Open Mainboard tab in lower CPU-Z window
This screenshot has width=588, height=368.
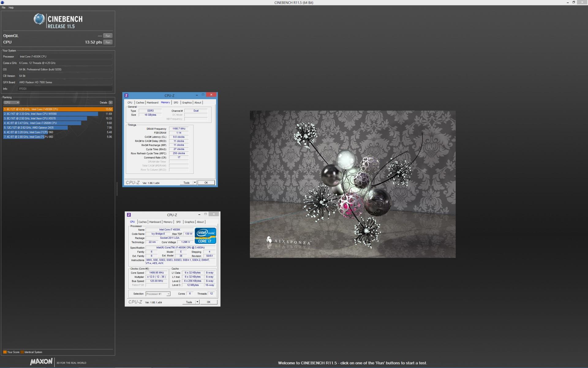155,222
